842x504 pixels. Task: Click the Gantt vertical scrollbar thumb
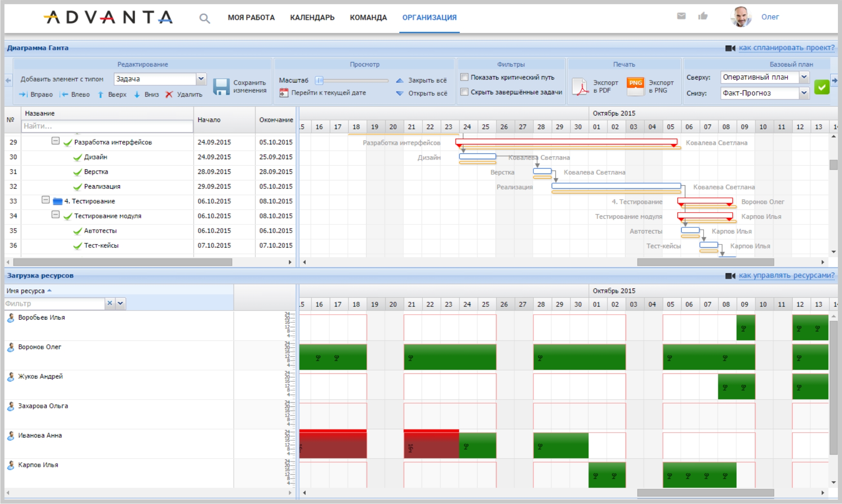(x=833, y=165)
